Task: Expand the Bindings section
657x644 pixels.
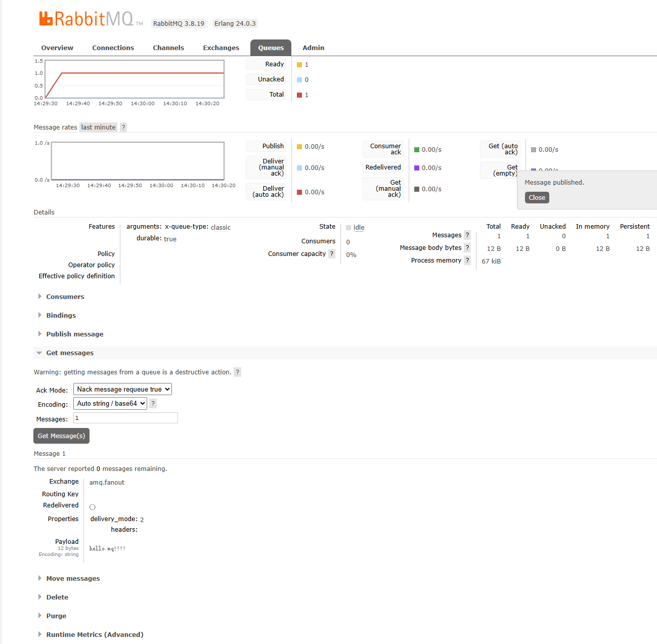Action: point(61,316)
